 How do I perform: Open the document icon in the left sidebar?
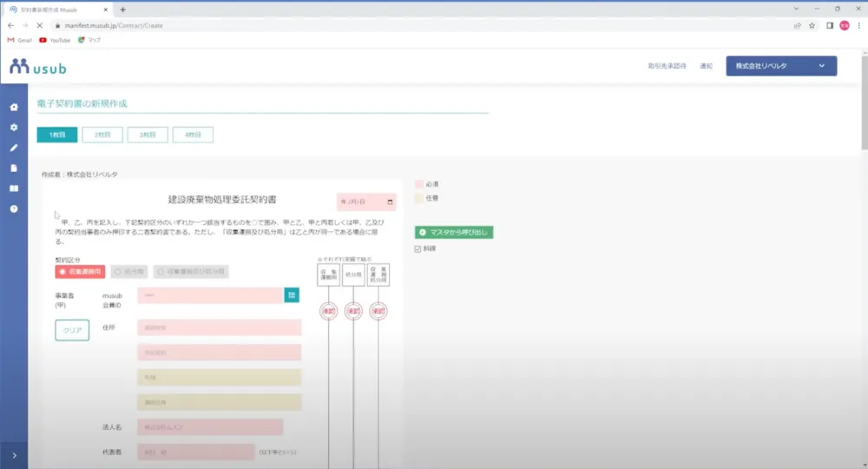pos(14,168)
